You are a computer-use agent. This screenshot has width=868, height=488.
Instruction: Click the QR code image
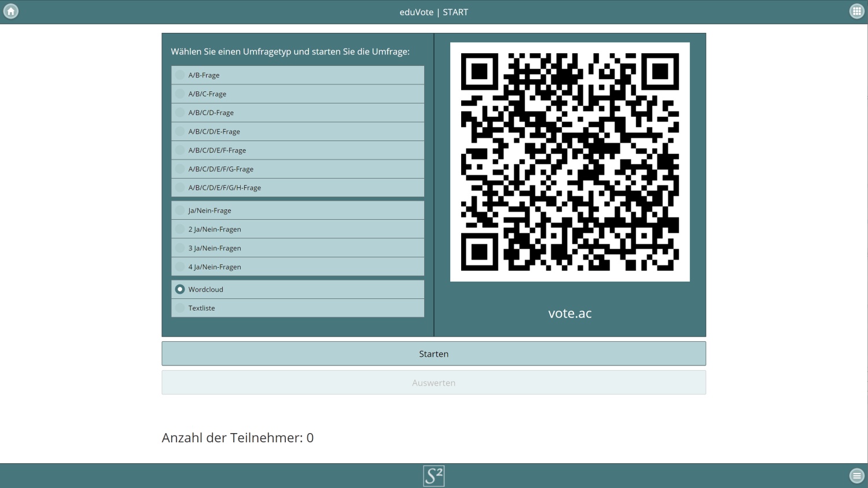[x=570, y=162]
